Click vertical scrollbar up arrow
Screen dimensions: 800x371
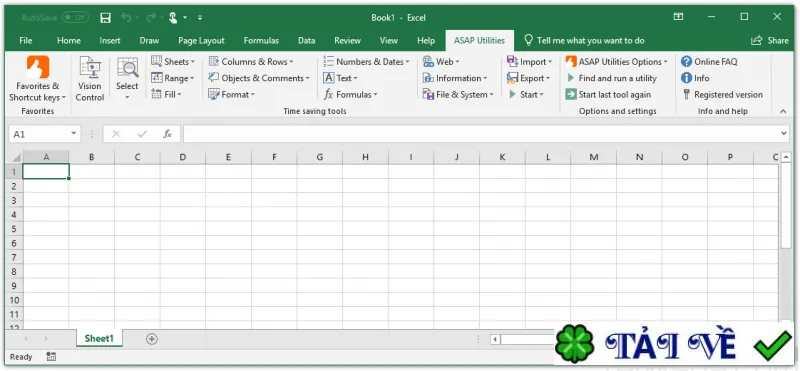pyautogui.click(x=786, y=157)
